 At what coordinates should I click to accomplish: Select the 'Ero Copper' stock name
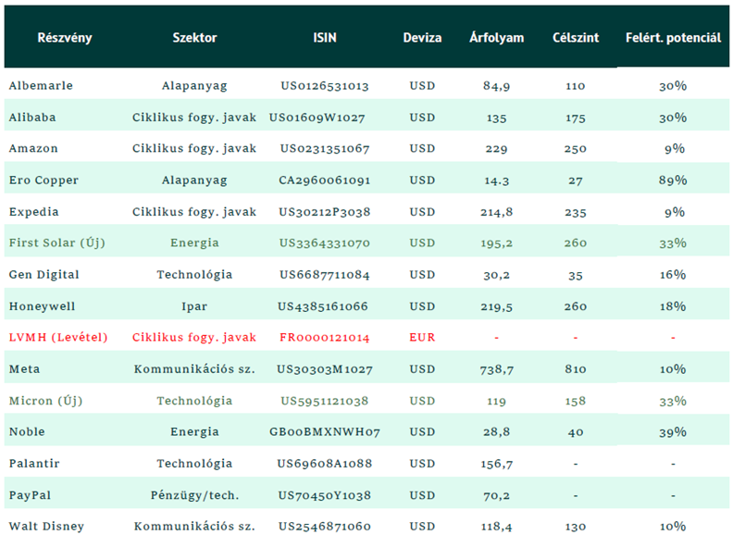[x=43, y=180]
